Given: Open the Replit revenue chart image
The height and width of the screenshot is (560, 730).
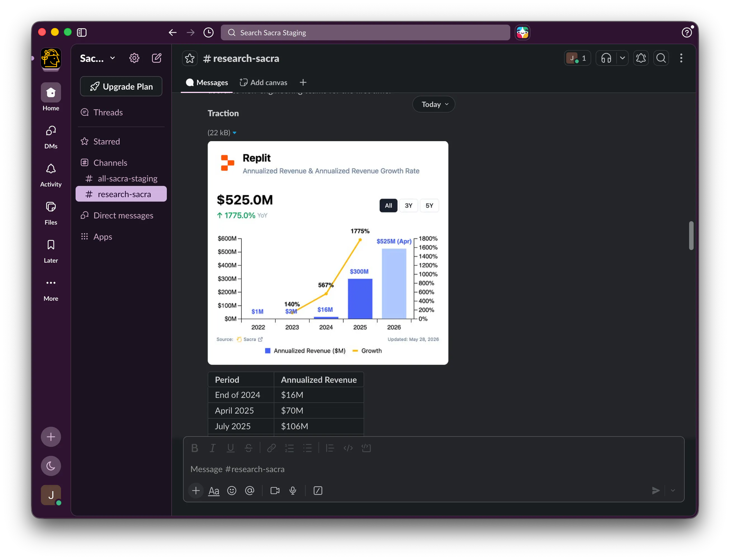Looking at the screenshot, I should coord(328,253).
